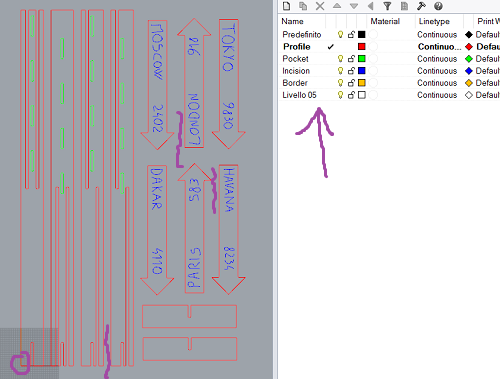The height and width of the screenshot is (379, 500).
Task: Change linetype Continuous of Predefinito layer
Action: [x=437, y=35]
